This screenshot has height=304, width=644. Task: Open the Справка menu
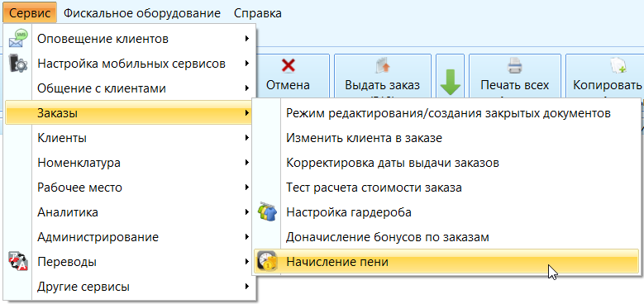pos(258,13)
